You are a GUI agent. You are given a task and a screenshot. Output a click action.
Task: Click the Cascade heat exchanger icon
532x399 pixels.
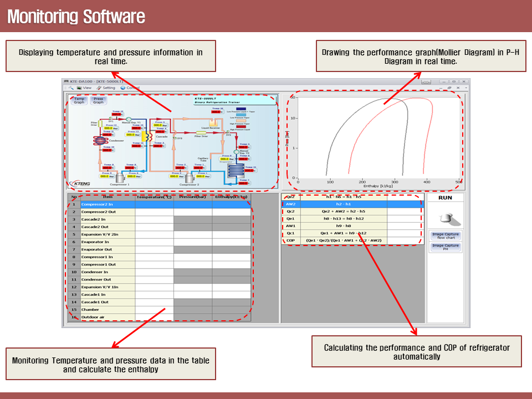pyautogui.click(x=147, y=136)
